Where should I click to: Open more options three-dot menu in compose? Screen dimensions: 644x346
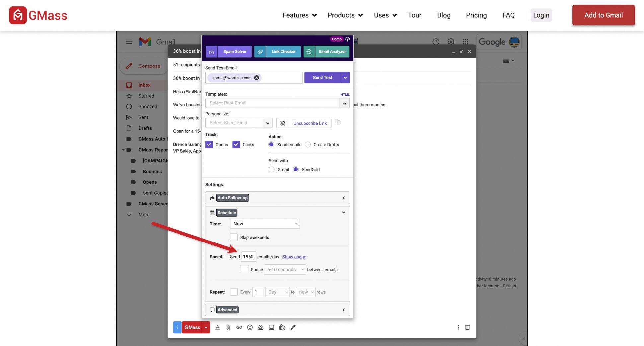(458, 327)
